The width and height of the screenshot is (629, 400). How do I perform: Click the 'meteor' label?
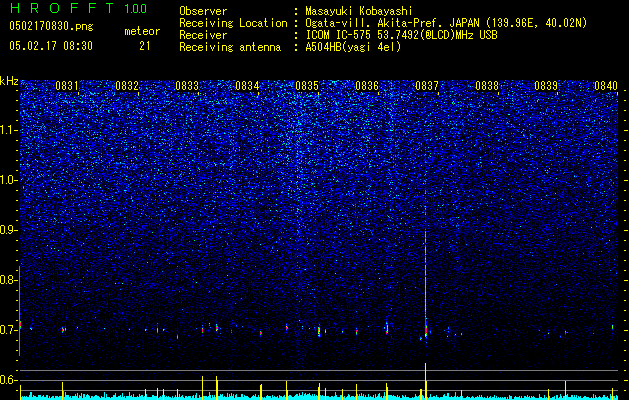142,31
